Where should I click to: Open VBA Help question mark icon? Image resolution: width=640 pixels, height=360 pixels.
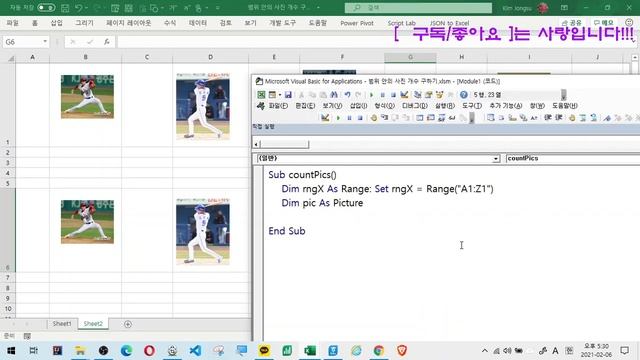[x=464, y=95]
